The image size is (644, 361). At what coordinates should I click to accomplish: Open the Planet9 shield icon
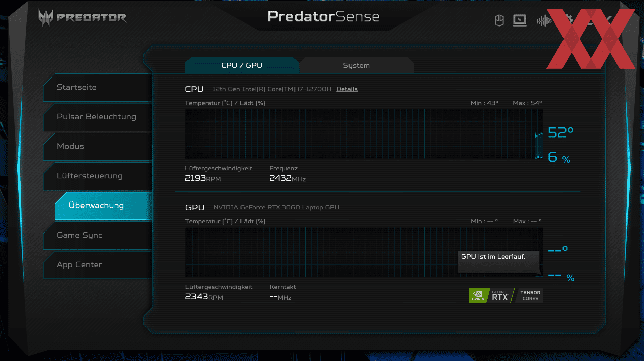coord(499,20)
